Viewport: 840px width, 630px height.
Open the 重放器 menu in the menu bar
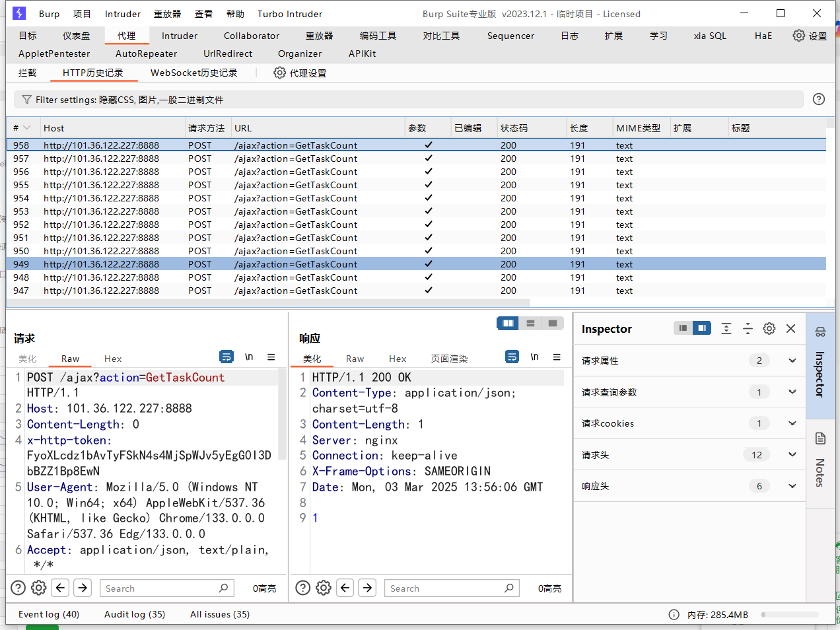(167, 14)
